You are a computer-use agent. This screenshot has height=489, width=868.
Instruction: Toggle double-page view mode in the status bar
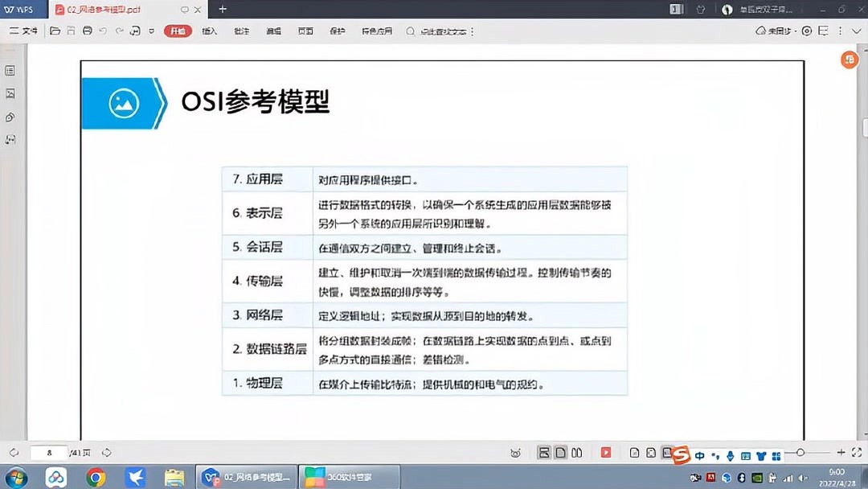click(x=576, y=453)
